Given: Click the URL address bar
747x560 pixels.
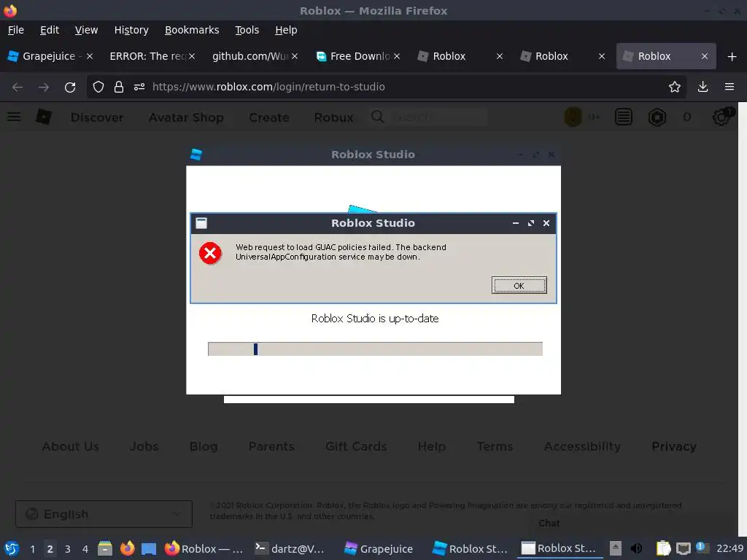Looking at the screenshot, I should (x=386, y=87).
